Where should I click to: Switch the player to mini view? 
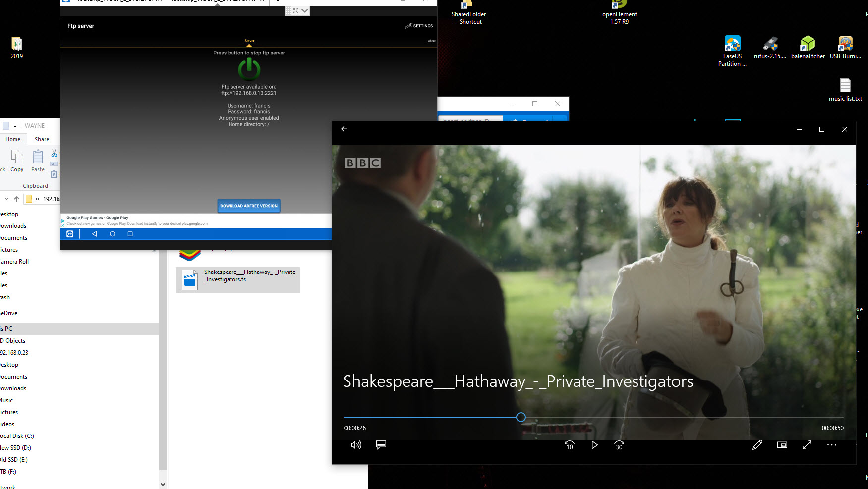click(782, 445)
